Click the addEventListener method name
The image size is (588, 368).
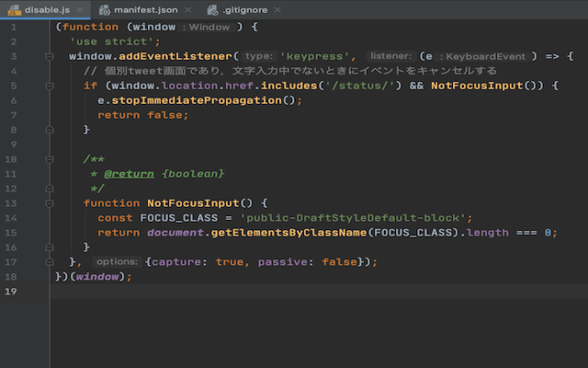[x=175, y=56]
